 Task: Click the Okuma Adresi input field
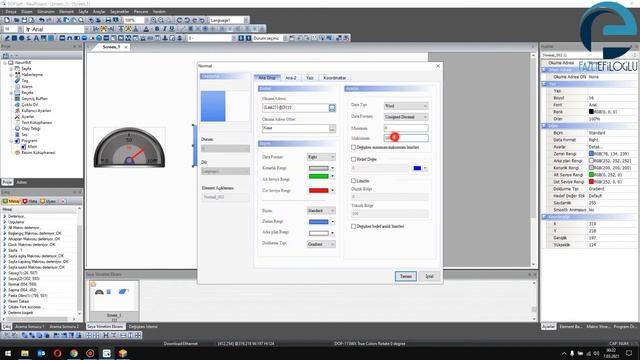pos(296,108)
